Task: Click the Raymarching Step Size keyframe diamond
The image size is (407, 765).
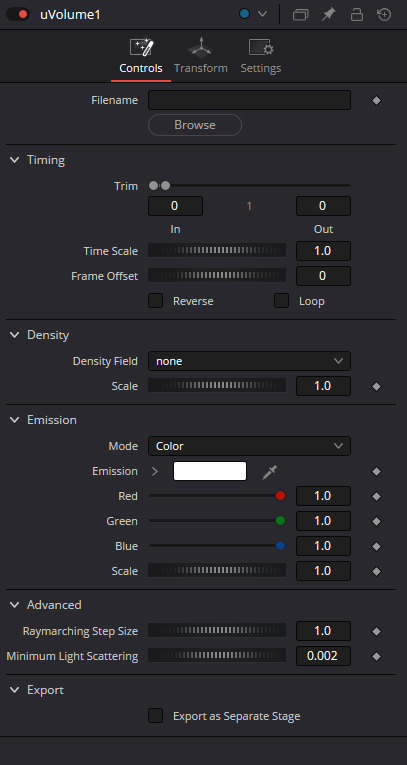Action: click(x=376, y=631)
